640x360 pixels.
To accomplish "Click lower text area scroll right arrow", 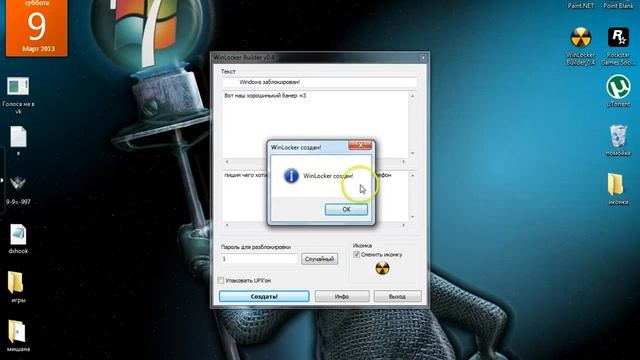I will [404, 225].
